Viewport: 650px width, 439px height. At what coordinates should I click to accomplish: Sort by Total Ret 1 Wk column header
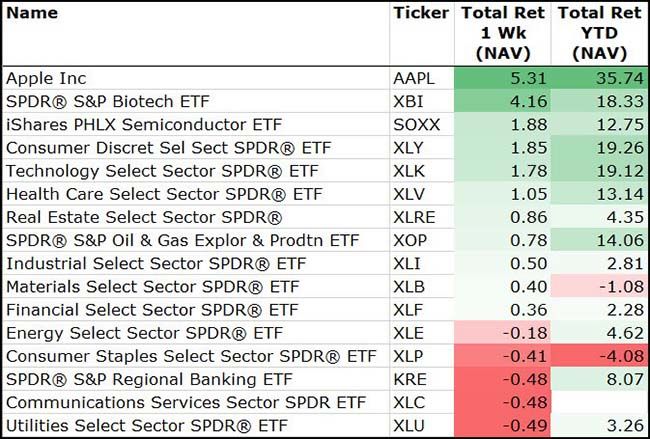(x=500, y=32)
